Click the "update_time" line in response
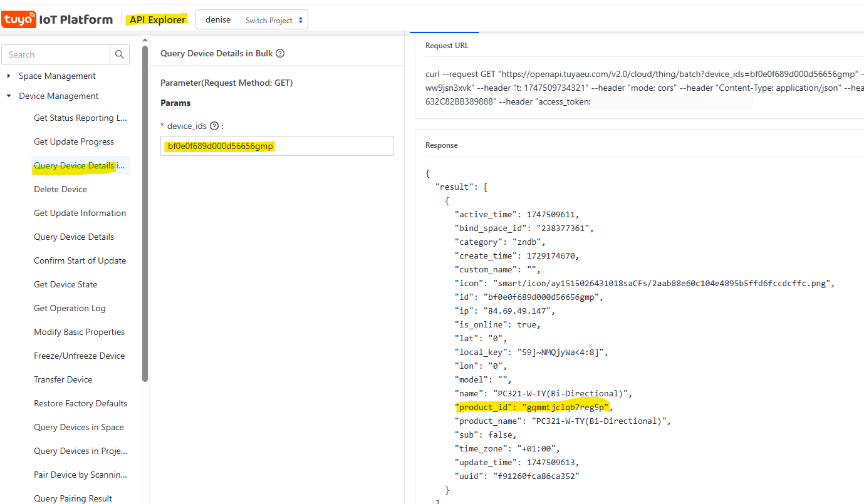 click(517, 462)
